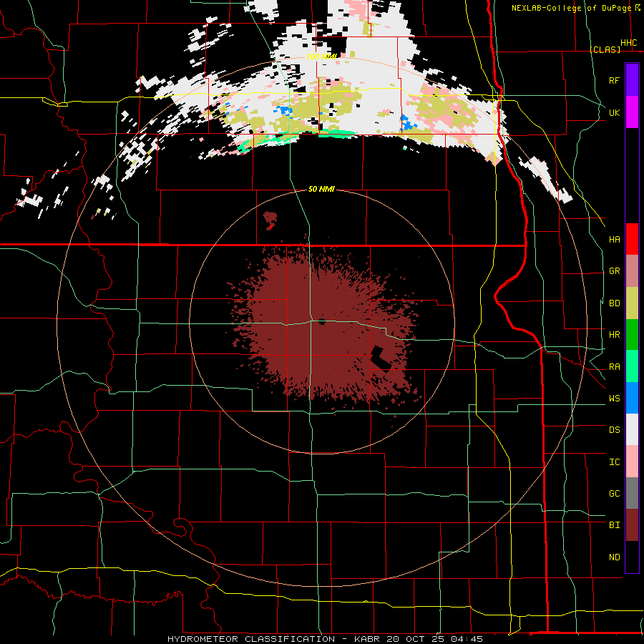Click the 'HHC' product code text
This screenshot has height=644, width=644.
pos(628,43)
